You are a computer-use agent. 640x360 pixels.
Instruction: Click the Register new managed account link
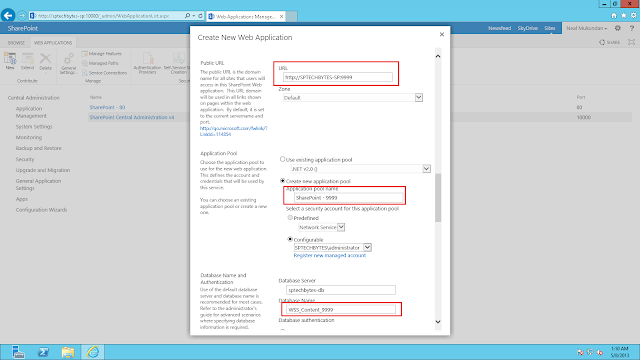point(329,256)
